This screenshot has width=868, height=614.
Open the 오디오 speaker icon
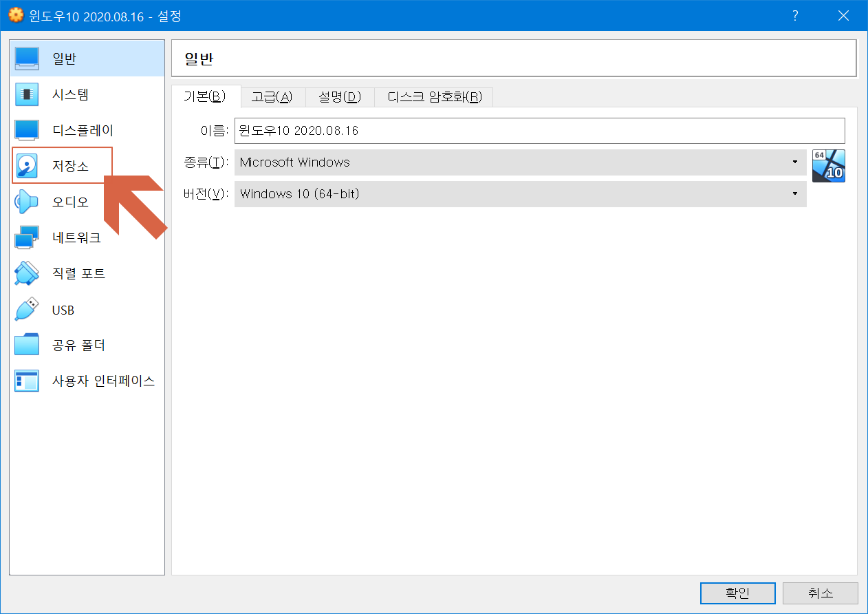pyautogui.click(x=27, y=202)
